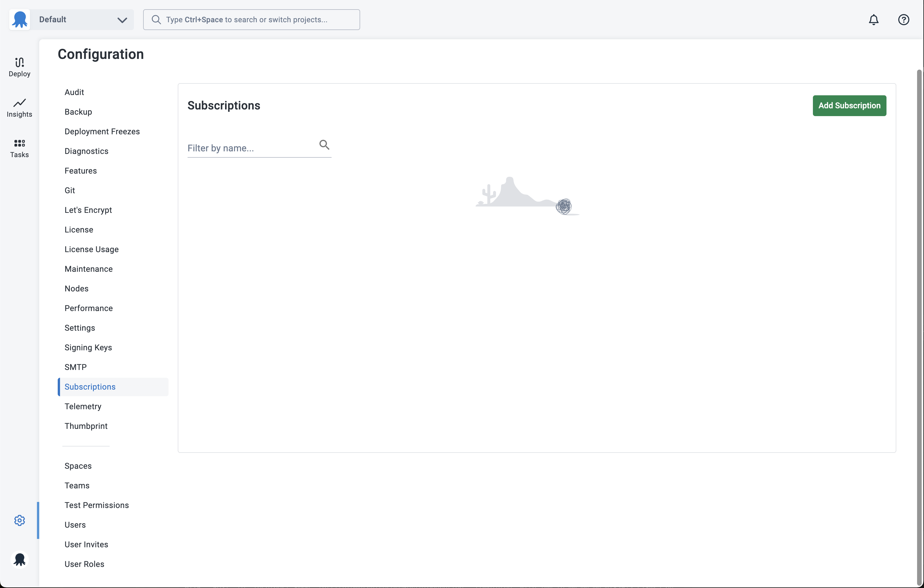The image size is (924, 588).
Task: Open Nodes page
Action: (76, 289)
